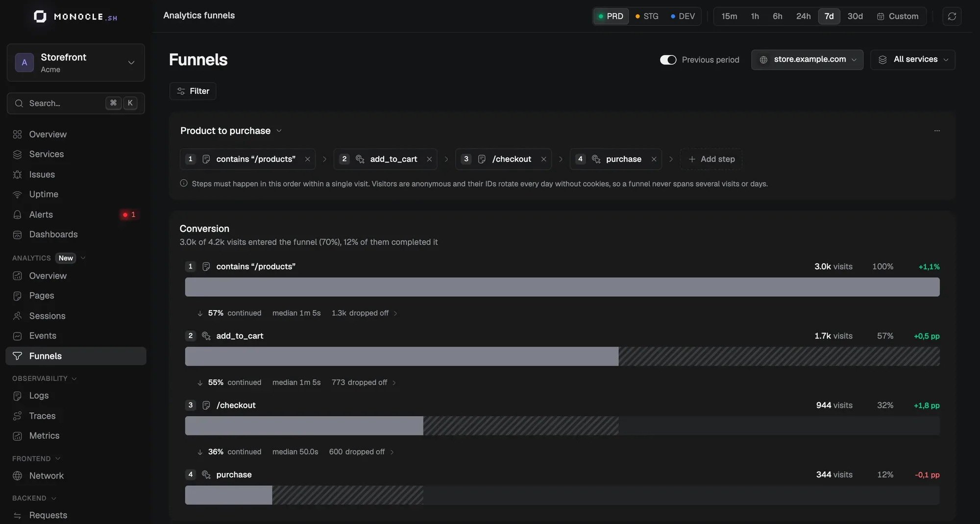Go to Alerts in the sidebar
Image resolution: width=980 pixels, height=524 pixels.
(x=76, y=214)
